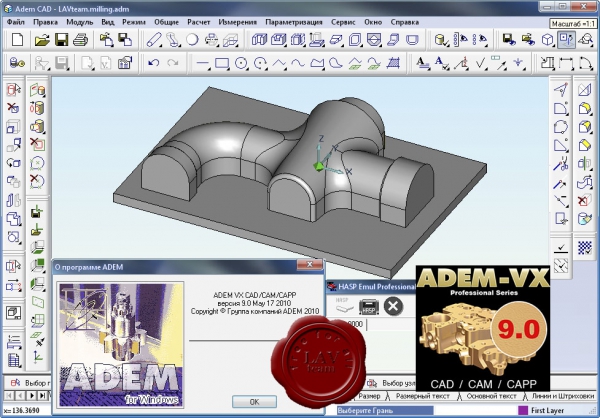Click the table grid icon at left toolbar bottom
600x418 pixels.
click(14, 360)
